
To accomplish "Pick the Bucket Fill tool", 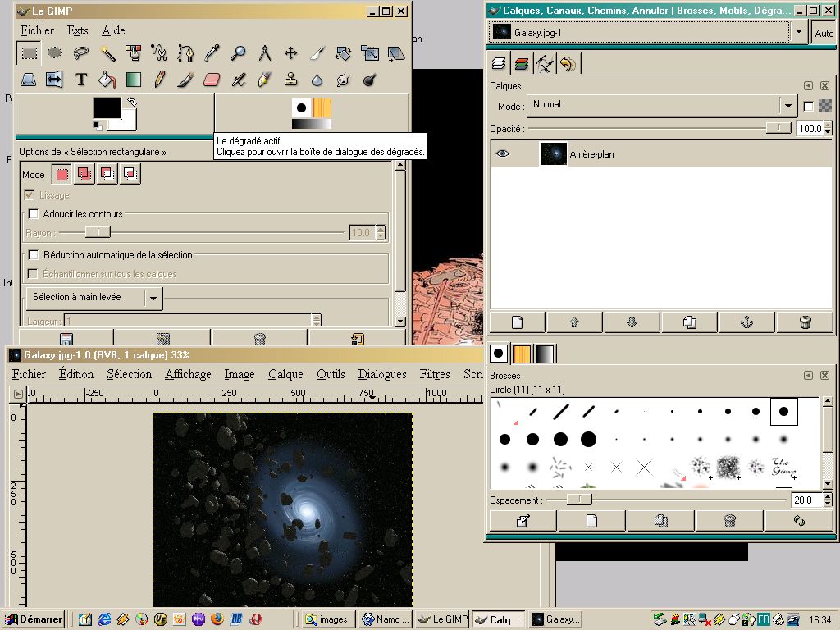I will (107, 80).
